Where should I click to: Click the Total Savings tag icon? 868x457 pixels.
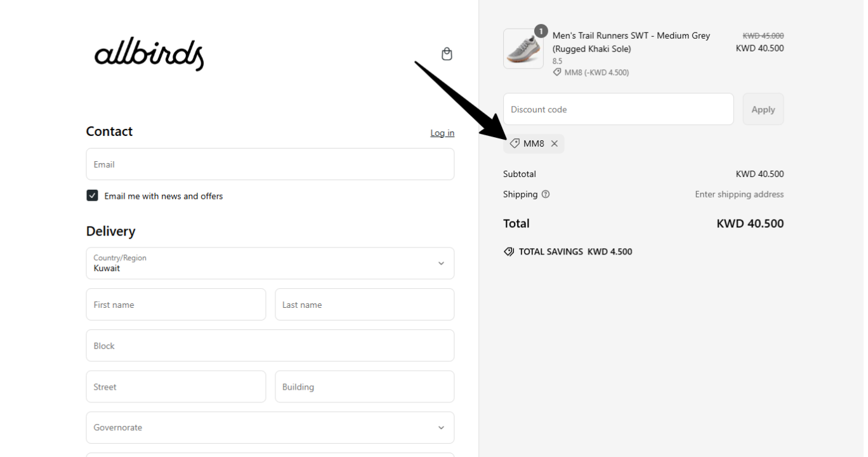(509, 251)
